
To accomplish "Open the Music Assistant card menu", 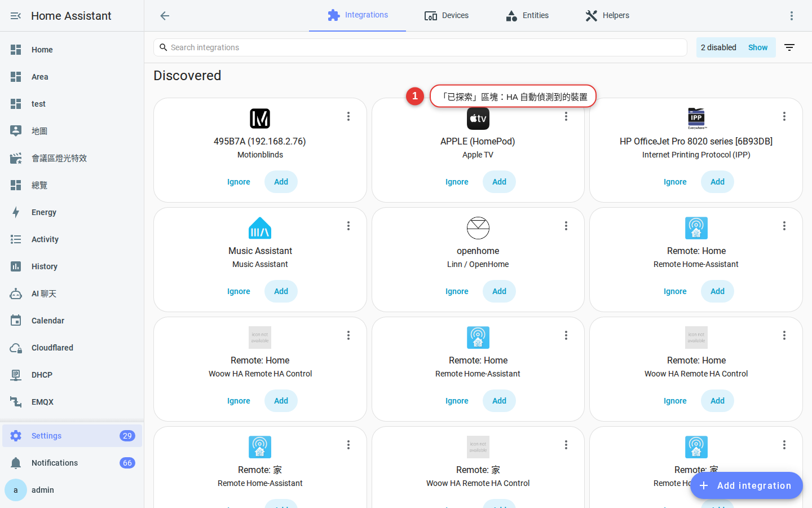I will 348,226.
